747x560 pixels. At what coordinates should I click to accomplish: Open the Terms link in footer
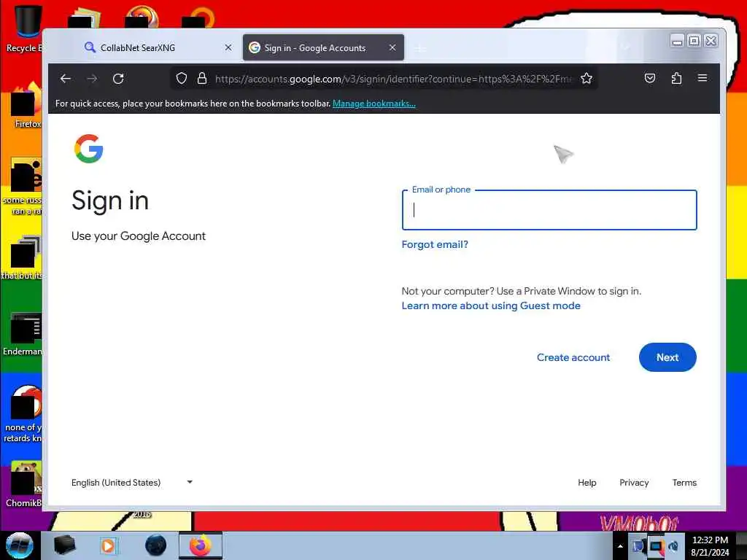(x=684, y=483)
